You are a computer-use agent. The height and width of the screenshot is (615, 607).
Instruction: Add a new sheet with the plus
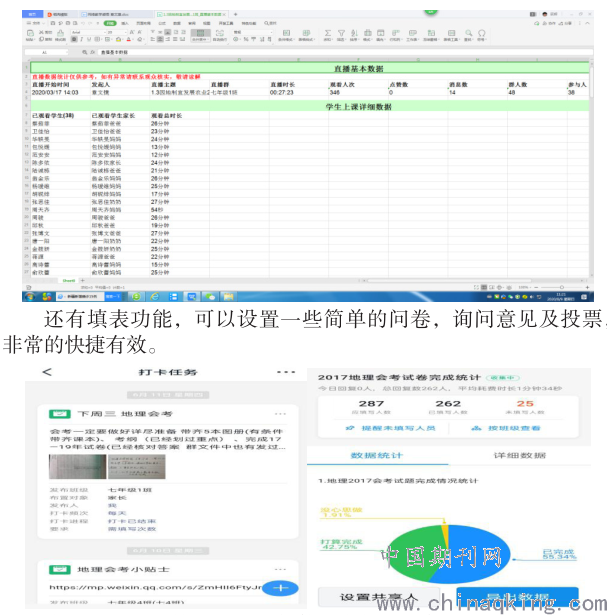[x=82, y=280]
